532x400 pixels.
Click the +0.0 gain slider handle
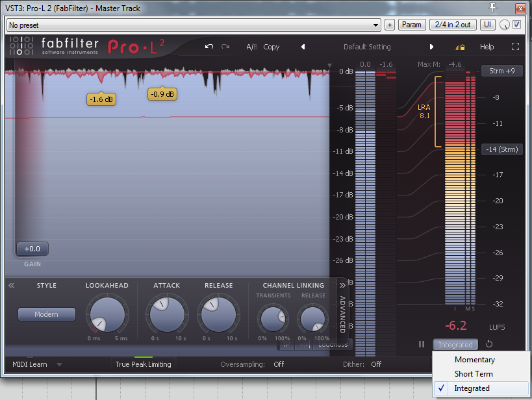tap(32, 249)
